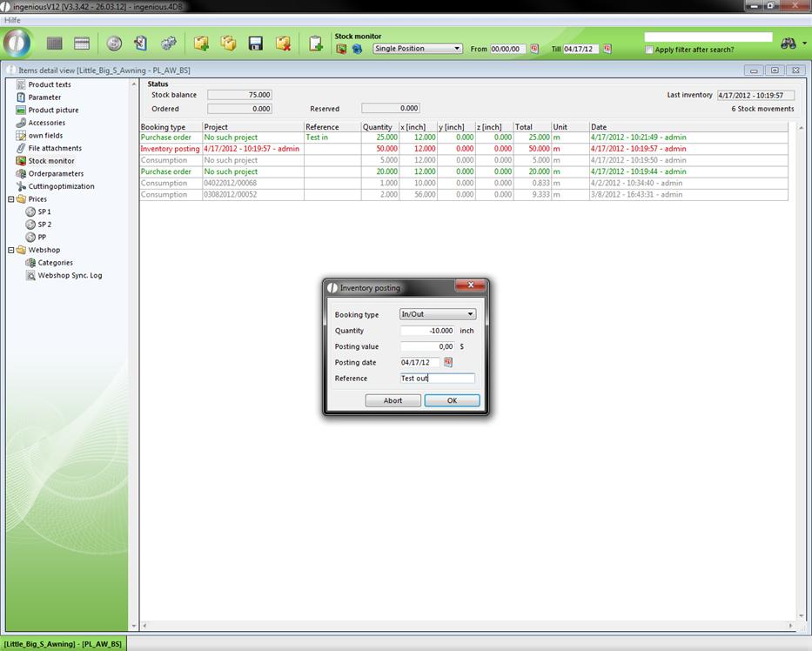This screenshot has width=812, height=651.
Task: Click the Quantity input field
Action: tap(427, 331)
